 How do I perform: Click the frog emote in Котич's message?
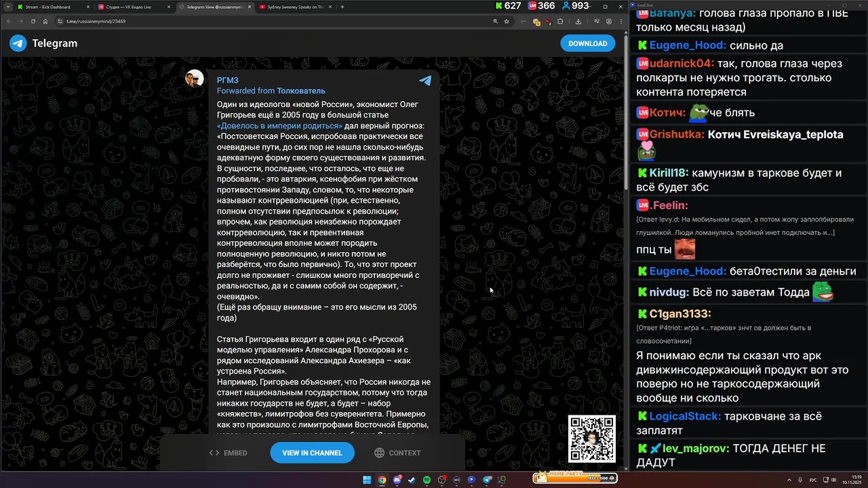click(x=698, y=112)
